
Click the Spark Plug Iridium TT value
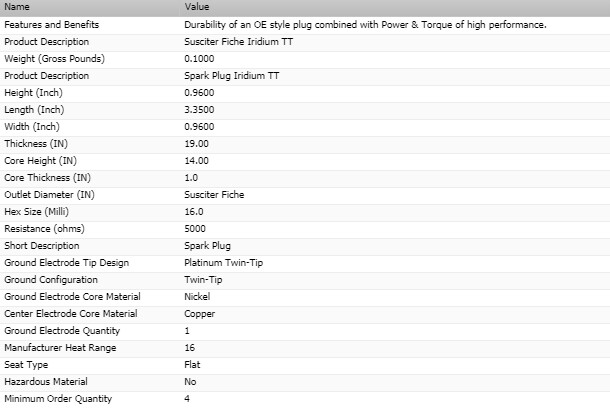pos(228,75)
